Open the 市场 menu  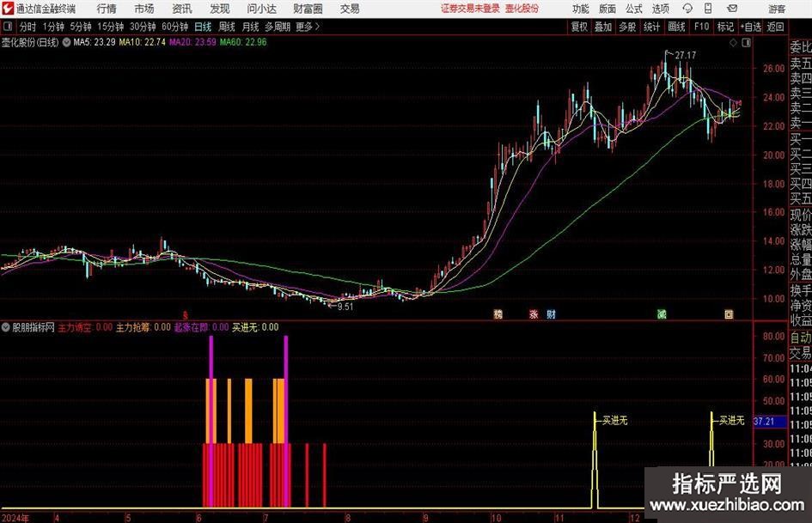pos(144,9)
